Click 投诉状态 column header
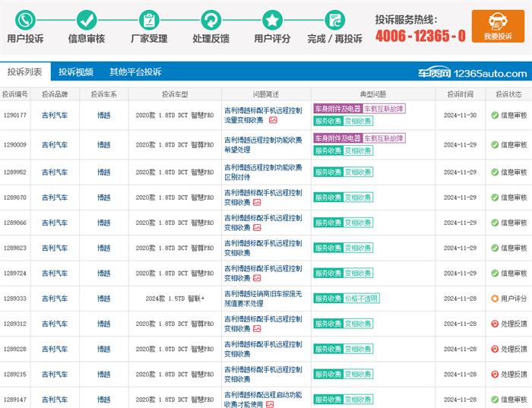Viewport: 532px width, 408px height. (x=508, y=94)
